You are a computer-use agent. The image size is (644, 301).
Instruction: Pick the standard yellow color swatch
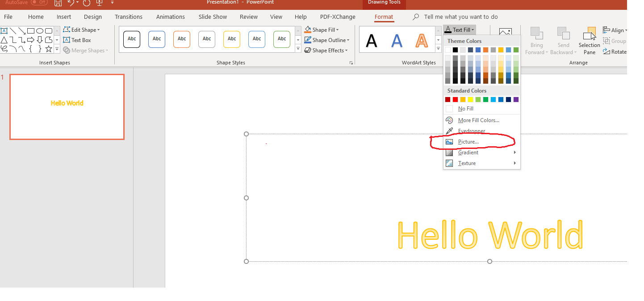(x=471, y=99)
